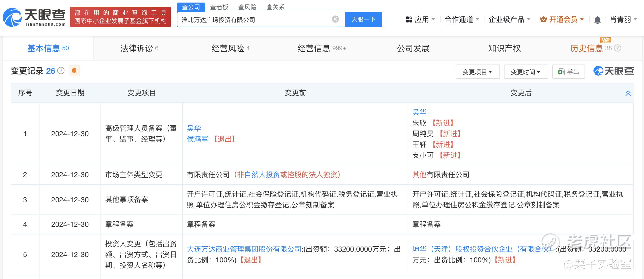Open notifications bell in top bar

[597, 20]
